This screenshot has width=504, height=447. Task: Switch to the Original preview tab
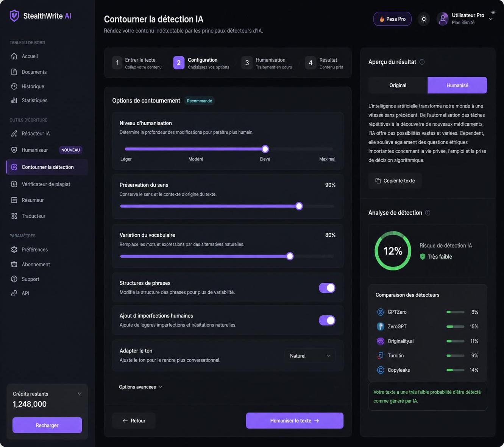click(x=398, y=85)
